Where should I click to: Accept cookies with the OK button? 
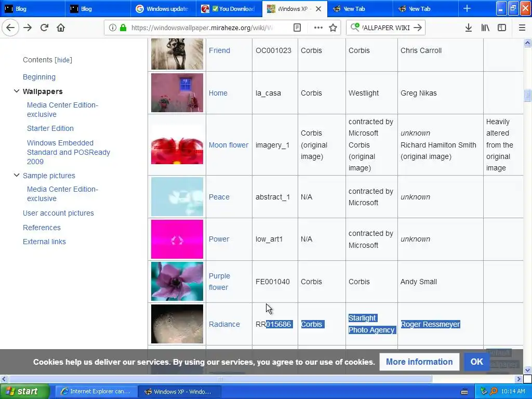pos(477,362)
